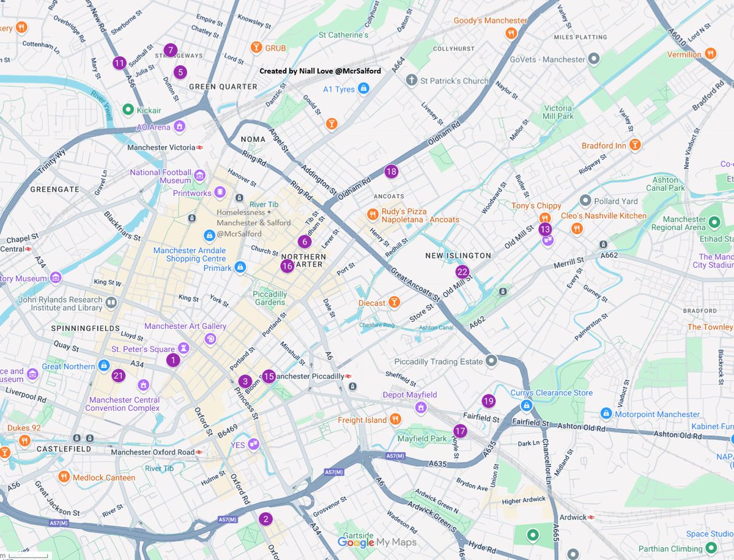
Task: Click purple marker number 11 near Southall St
Action: tap(119, 62)
